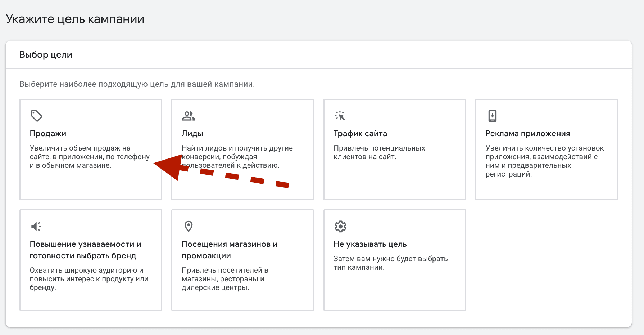Click text 'Увеличить количество установок приложения'

pyautogui.click(x=545, y=152)
